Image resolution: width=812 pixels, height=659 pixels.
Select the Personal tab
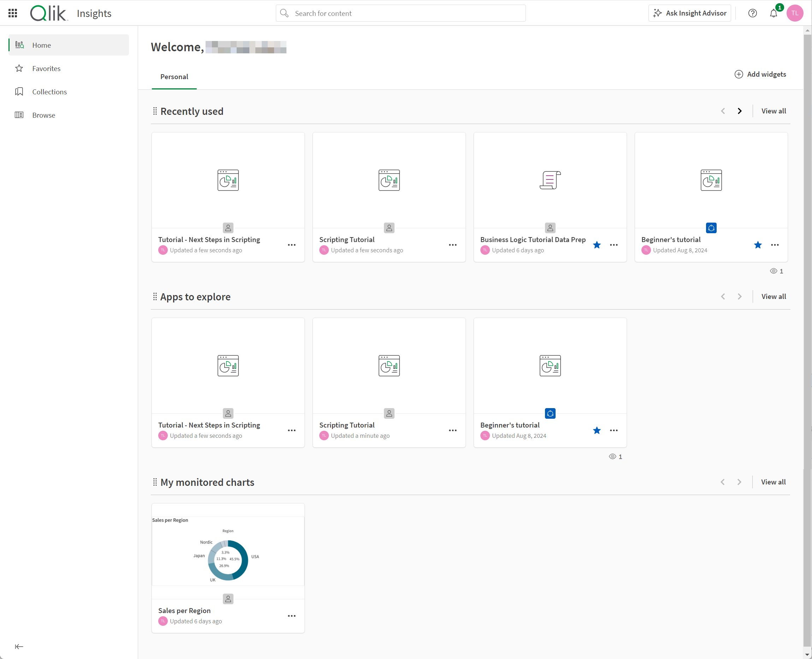[174, 76]
